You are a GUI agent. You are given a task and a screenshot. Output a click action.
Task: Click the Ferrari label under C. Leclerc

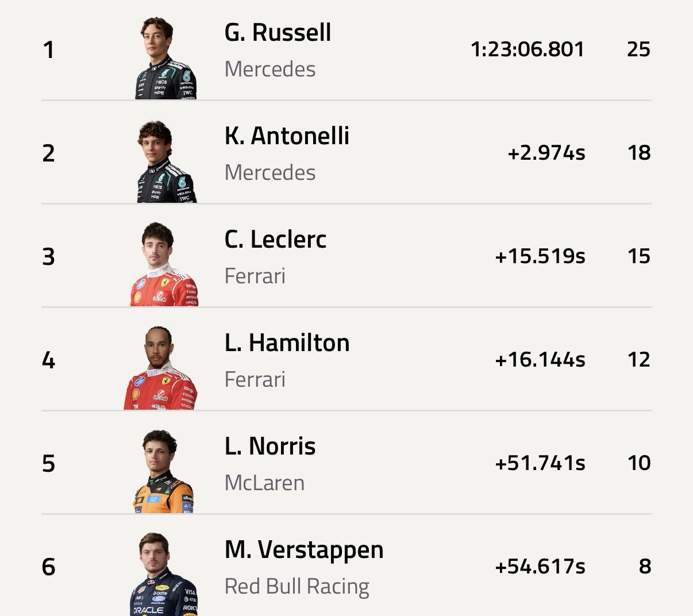coord(255,276)
